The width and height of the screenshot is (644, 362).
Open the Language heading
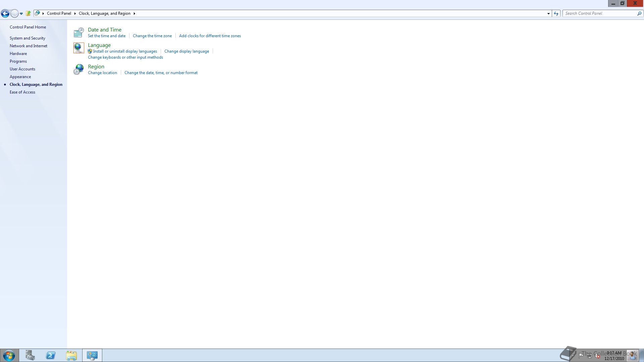[99, 45]
